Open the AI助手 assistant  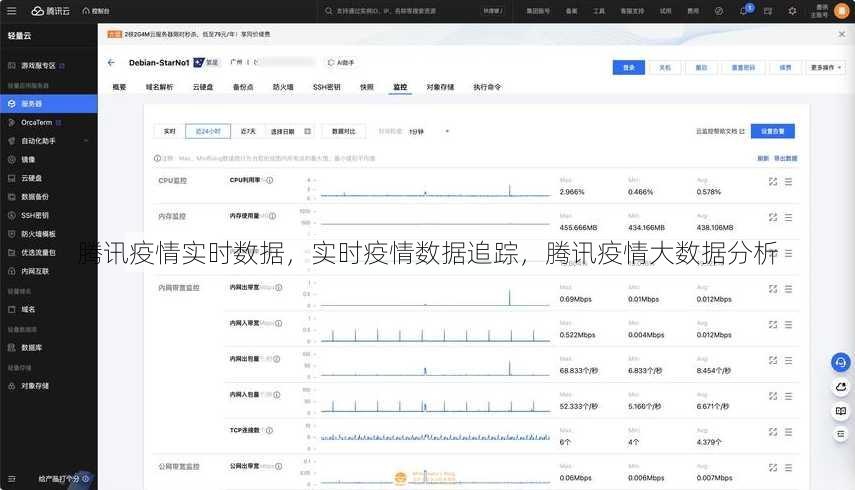tap(341, 63)
